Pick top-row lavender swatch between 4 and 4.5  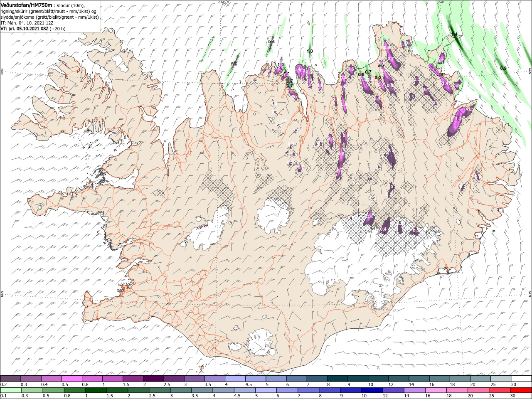[235, 379]
